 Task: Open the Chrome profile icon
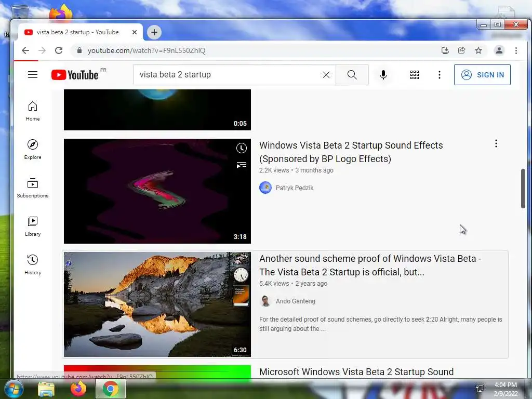point(499,50)
